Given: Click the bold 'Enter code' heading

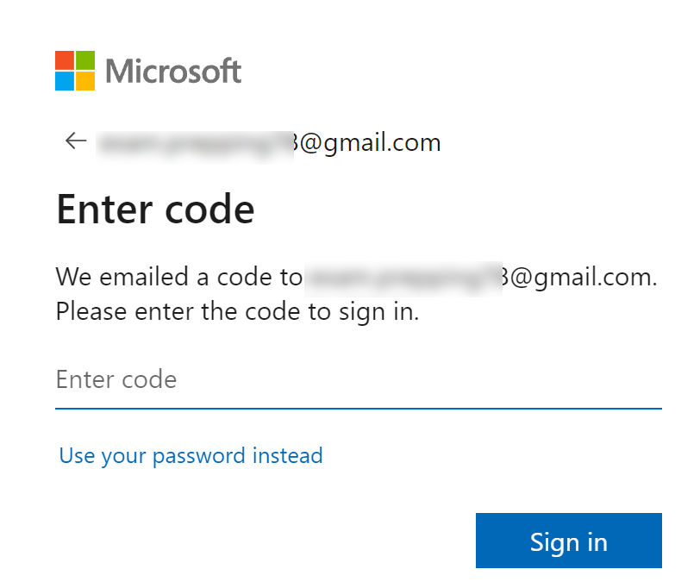Looking at the screenshot, I should tap(155, 210).
